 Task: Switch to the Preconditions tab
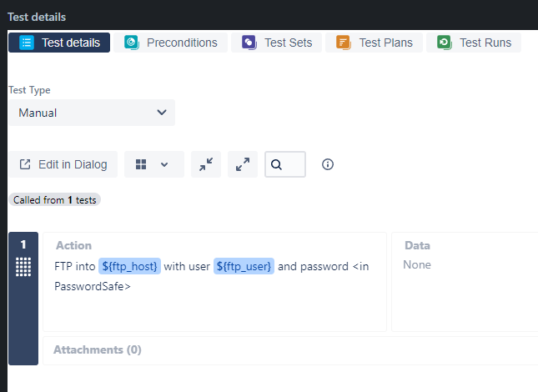point(170,43)
